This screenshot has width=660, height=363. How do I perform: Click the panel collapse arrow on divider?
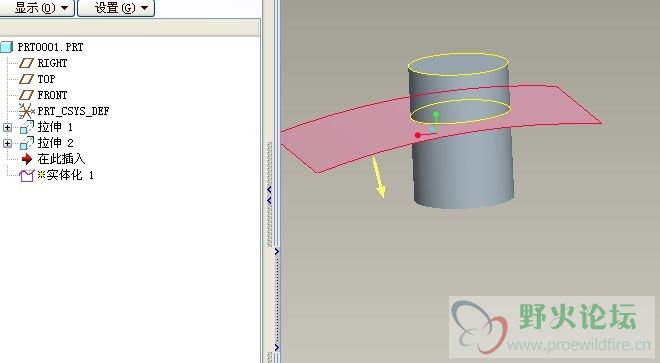[269, 190]
